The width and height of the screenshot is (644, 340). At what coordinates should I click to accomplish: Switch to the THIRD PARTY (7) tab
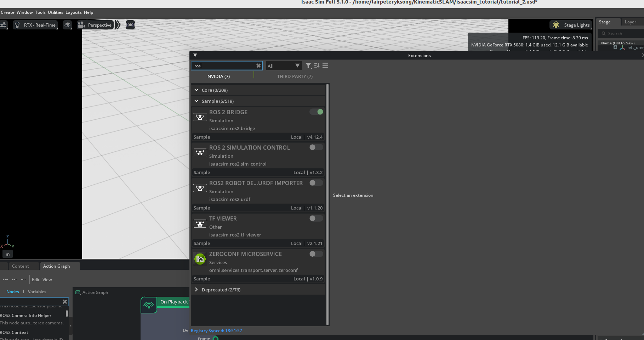(x=295, y=76)
